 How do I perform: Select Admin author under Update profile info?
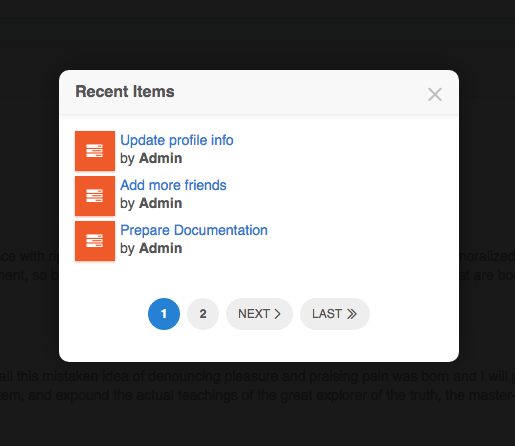click(161, 158)
